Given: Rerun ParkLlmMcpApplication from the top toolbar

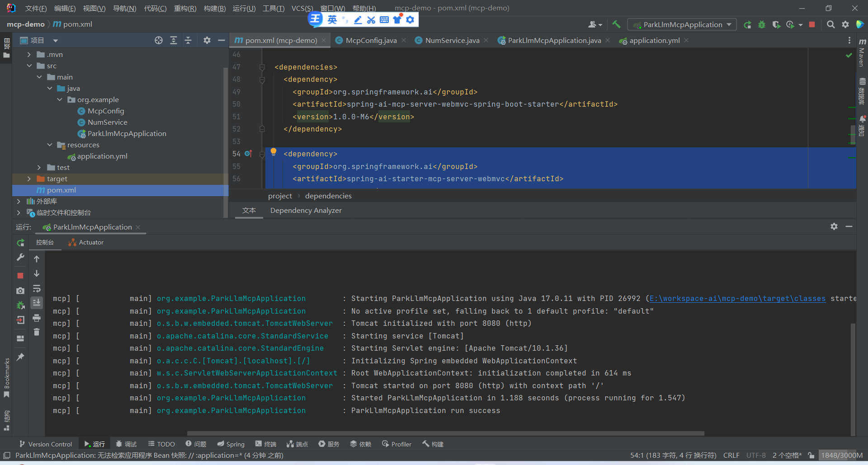Looking at the screenshot, I should click(747, 25).
